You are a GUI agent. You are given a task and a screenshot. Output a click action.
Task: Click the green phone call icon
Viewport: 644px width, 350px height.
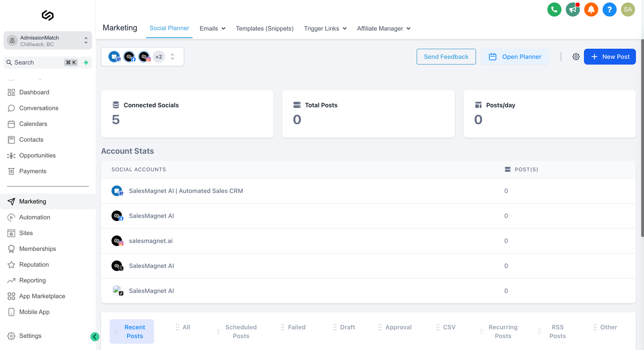pos(554,10)
